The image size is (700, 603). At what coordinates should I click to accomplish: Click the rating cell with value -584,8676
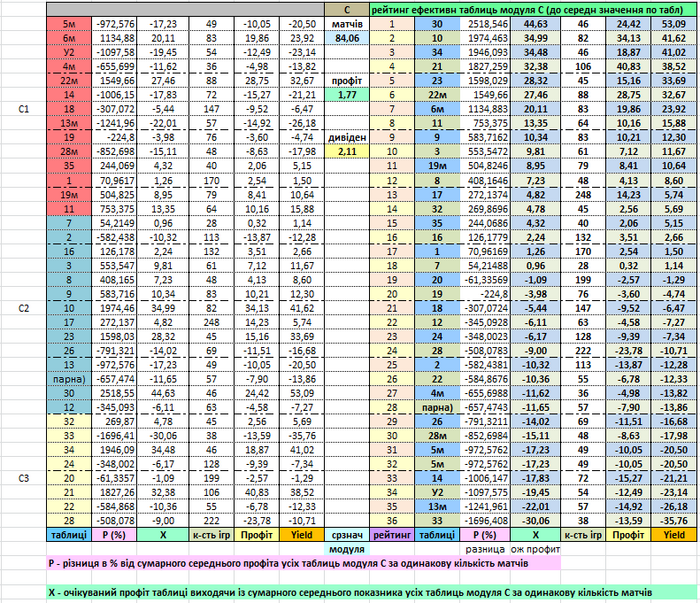[x=485, y=379]
